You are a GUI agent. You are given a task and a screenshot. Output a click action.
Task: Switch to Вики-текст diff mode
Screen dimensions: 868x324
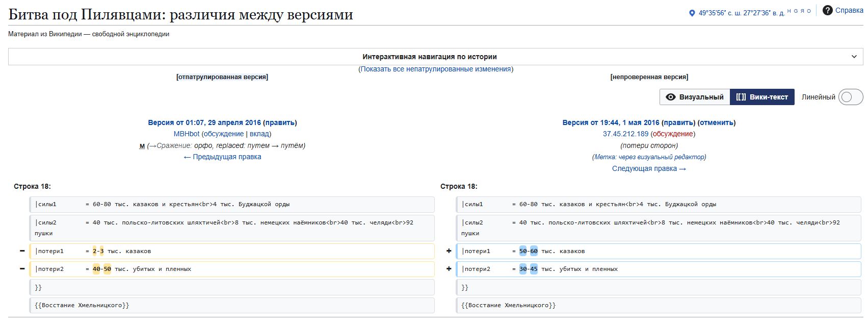coord(762,97)
